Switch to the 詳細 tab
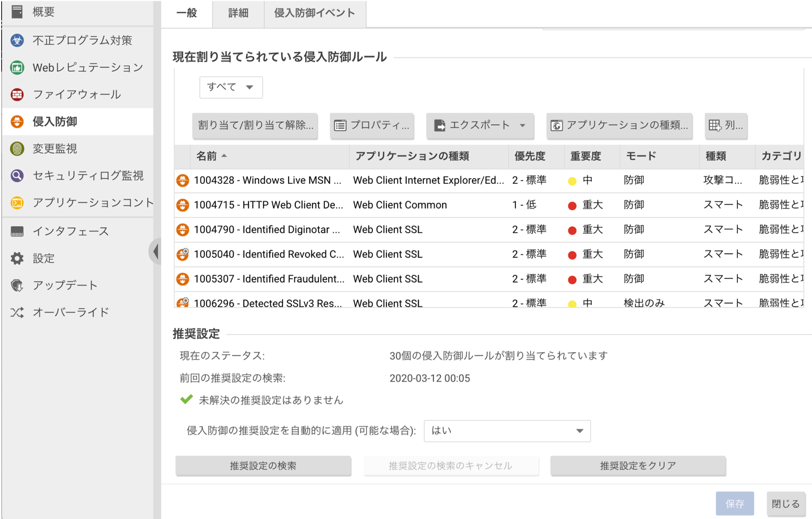 point(238,13)
